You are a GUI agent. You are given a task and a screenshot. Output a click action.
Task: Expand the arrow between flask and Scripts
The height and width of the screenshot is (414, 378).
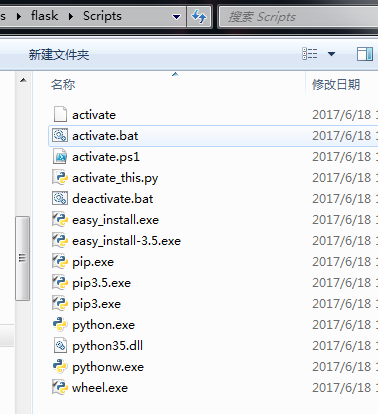tap(71, 16)
